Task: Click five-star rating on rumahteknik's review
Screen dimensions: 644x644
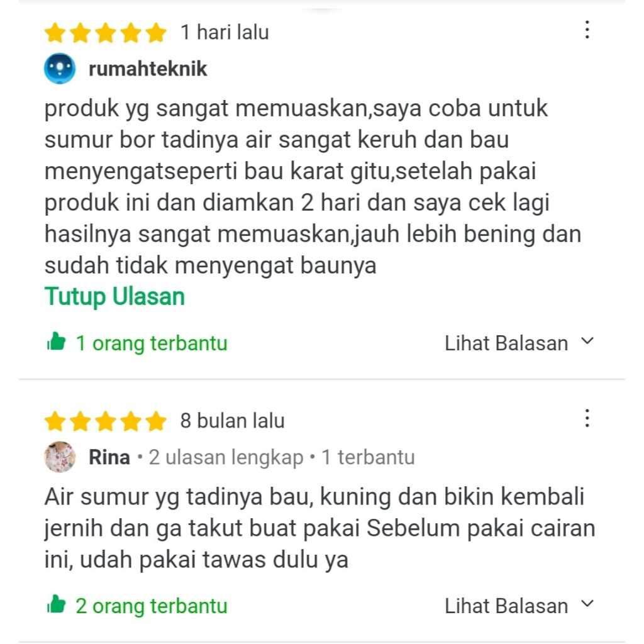Action: (x=106, y=33)
